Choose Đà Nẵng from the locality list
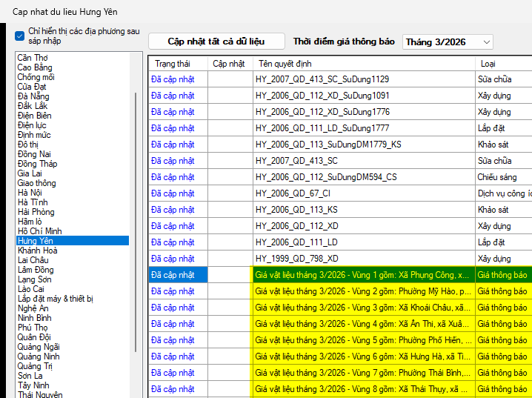Screen dimensions: 532x398 click(33, 96)
